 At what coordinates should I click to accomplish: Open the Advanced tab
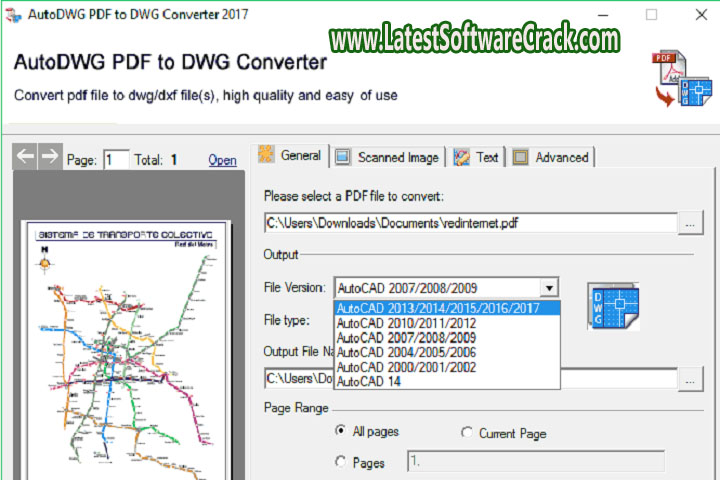pos(551,157)
